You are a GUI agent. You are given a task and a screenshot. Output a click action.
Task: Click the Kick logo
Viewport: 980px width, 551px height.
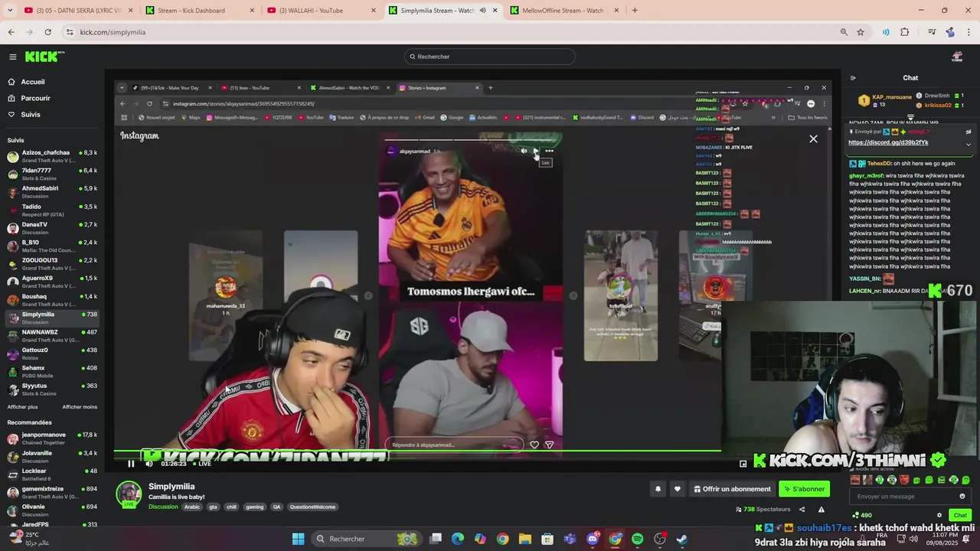(44, 57)
